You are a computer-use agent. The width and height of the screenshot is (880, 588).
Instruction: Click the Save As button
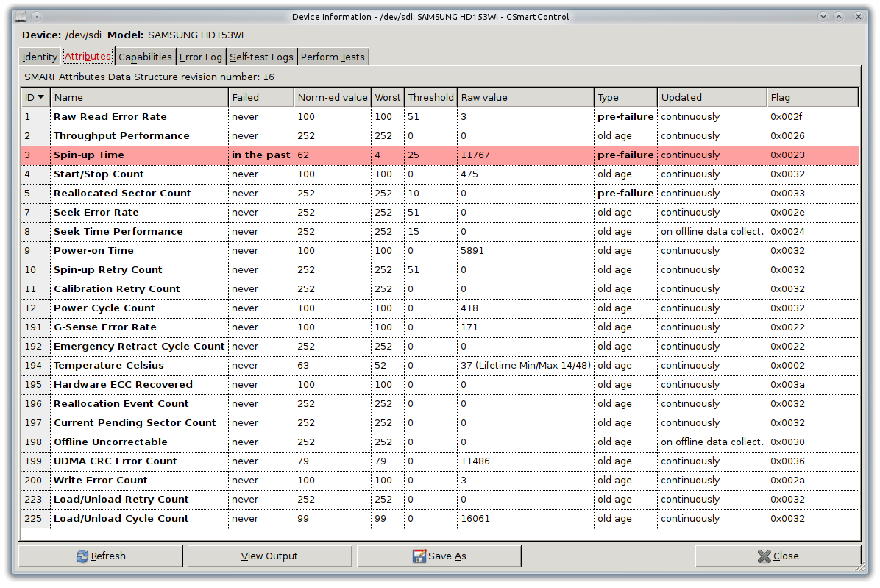tap(439, 556)
